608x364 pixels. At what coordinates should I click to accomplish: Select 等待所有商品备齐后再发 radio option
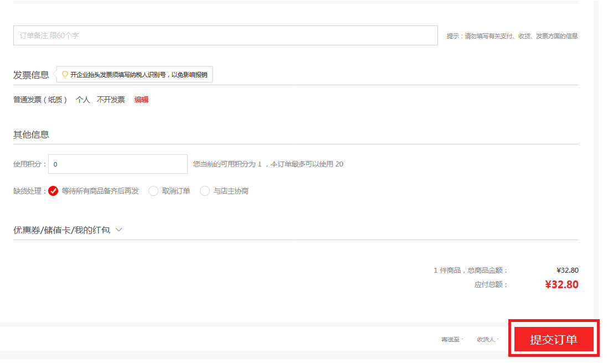point(53,191)
